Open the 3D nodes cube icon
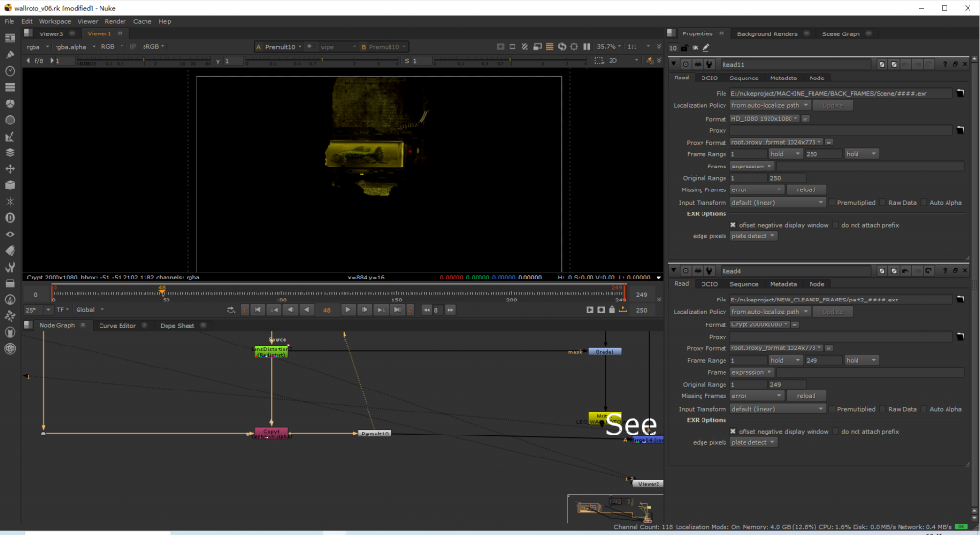This screenshot has height=535, width=980. pyautogui.click(x=10, y=185)
